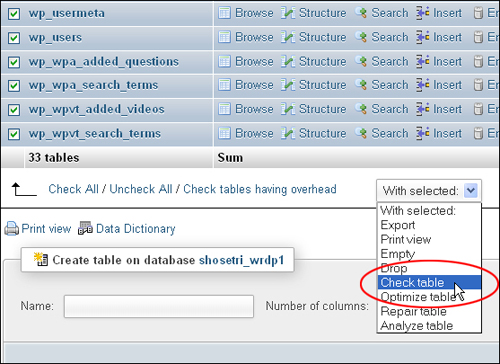Click Structure icon in wp_users row
Screen dimensions: 500x364
(x=288, y=37)
